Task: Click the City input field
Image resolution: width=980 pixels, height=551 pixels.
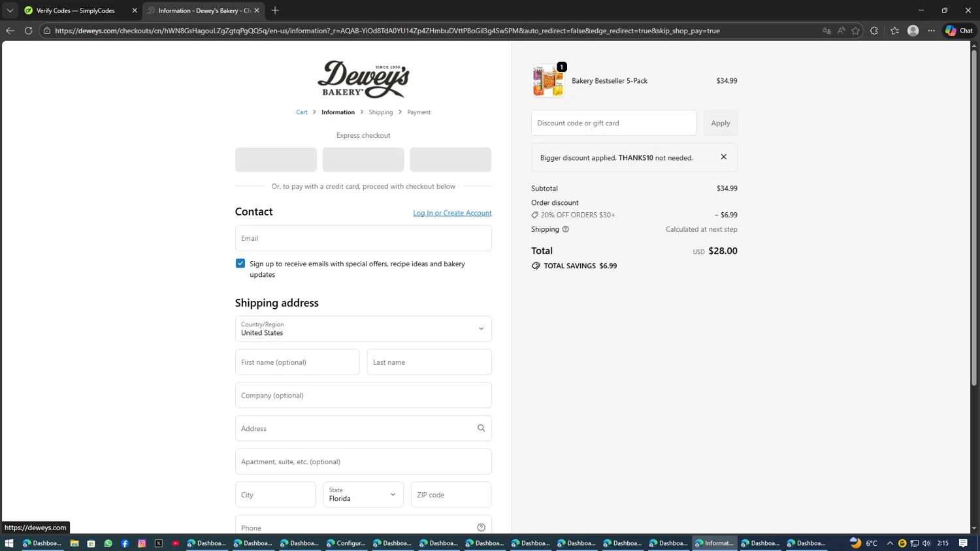Action: pos(276,494)
